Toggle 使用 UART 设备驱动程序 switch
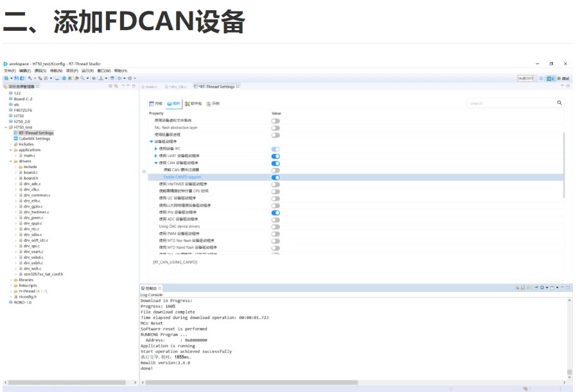The height and width of the screenshot is (392, 578). click(276, 156)
